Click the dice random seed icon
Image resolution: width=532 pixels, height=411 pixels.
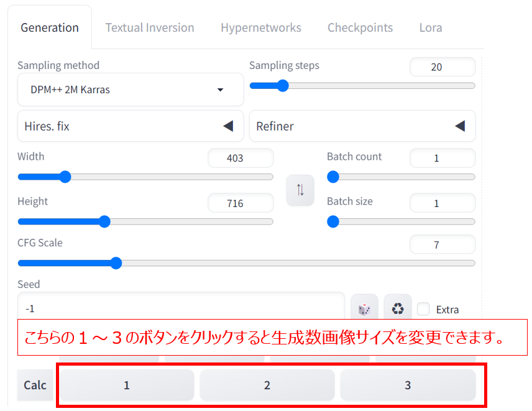[364, 307]
